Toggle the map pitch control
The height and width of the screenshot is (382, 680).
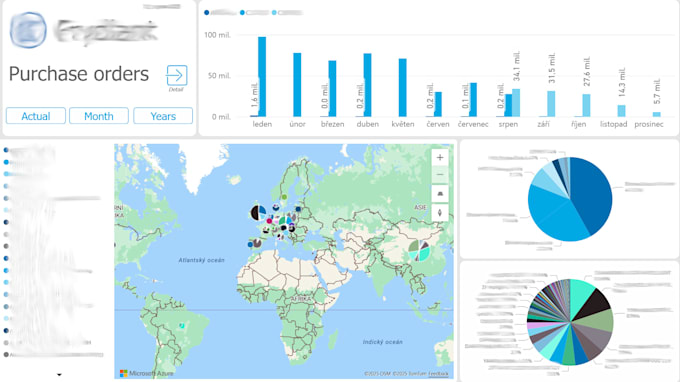point(440,194)
